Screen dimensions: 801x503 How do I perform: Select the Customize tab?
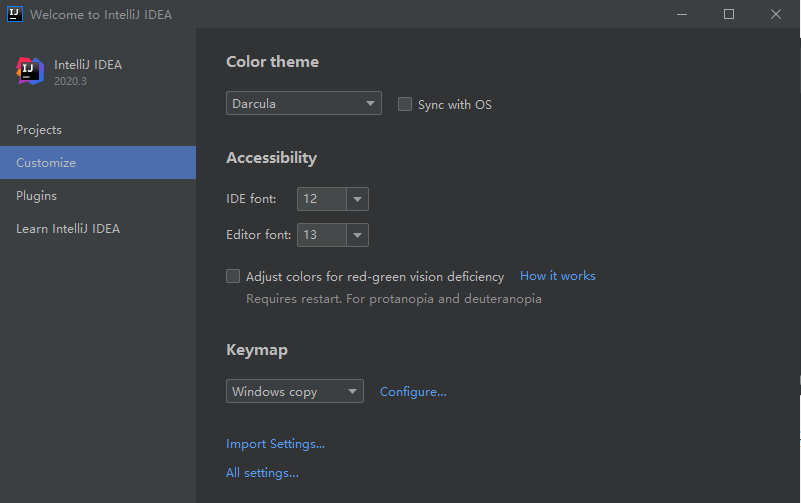coord(46,163)
